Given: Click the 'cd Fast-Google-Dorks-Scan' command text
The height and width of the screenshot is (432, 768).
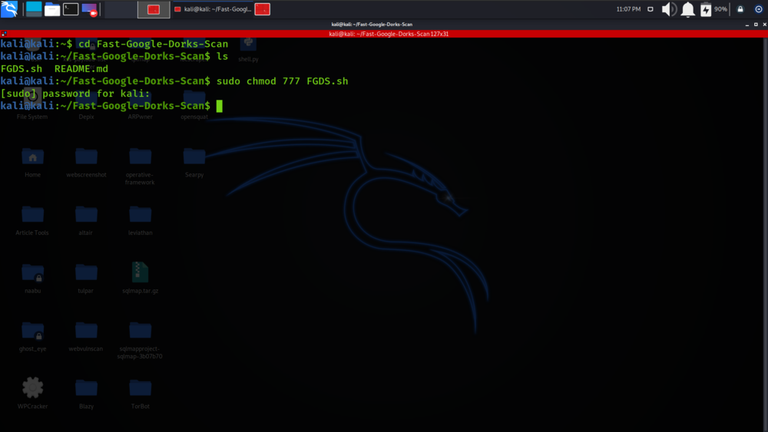Looking at the screenshot, I should coord(153,44).
